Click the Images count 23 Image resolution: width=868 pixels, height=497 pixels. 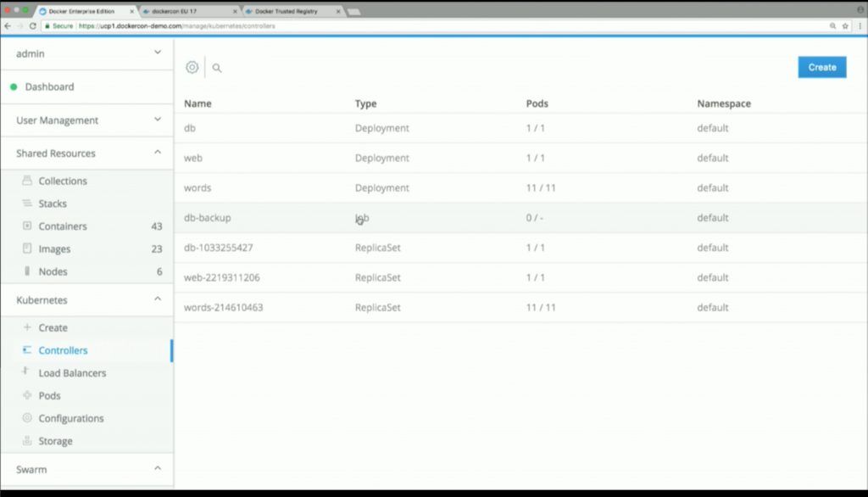[x=157, y=248]
